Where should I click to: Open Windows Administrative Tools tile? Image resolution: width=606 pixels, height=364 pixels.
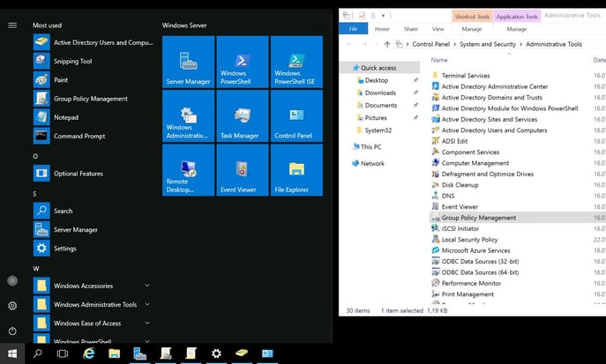[x=188, y=115]
